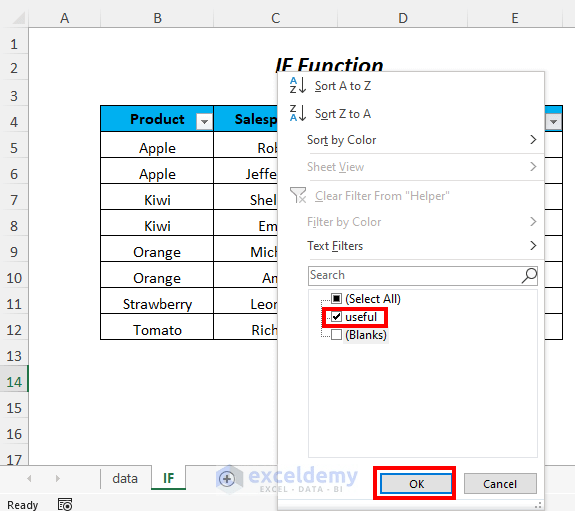Screen dimensions: 575x511
Task: Grab the filter menu corner grip
Action: click(538, 505)
